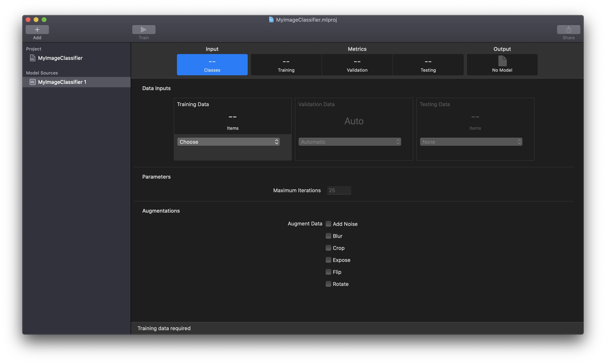Minimize window with yellow button
The height and width of the screenshot is (364, 606).
coord(36,20)
